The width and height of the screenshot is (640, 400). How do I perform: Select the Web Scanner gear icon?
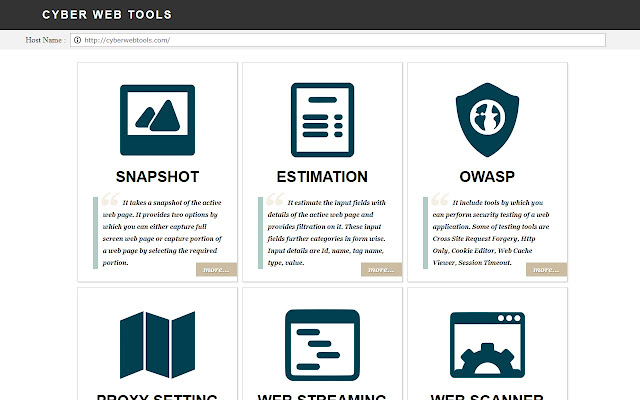pyautogui.click(x=487, y=345)
